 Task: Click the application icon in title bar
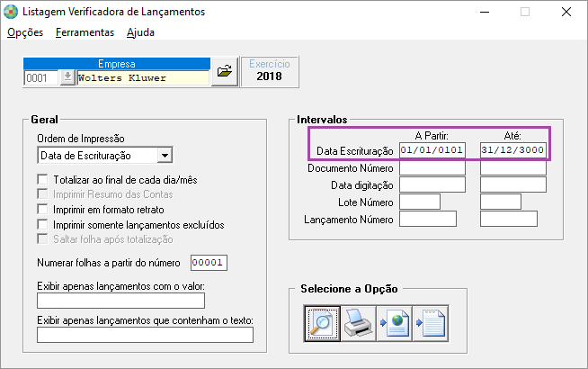click(11, 12)
